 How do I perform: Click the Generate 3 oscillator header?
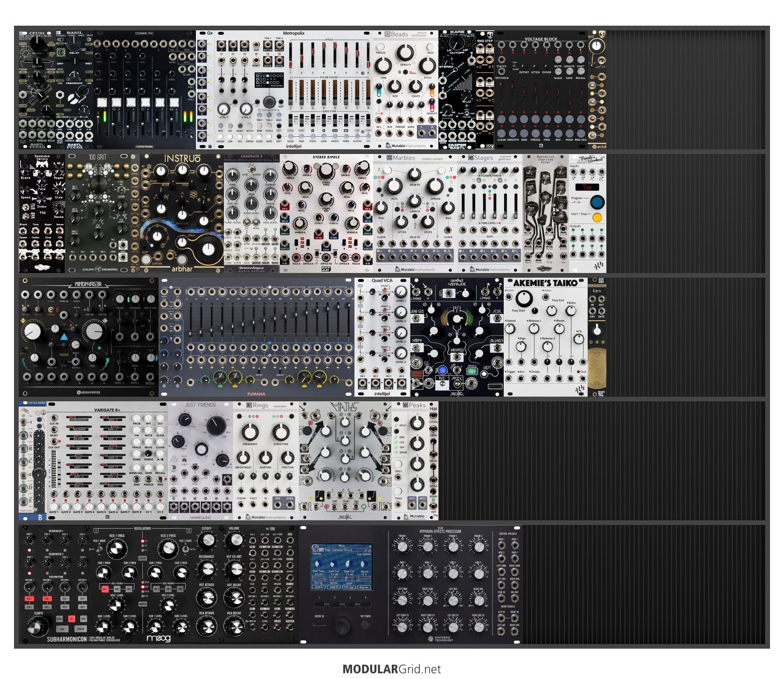[x=251, y=157]
